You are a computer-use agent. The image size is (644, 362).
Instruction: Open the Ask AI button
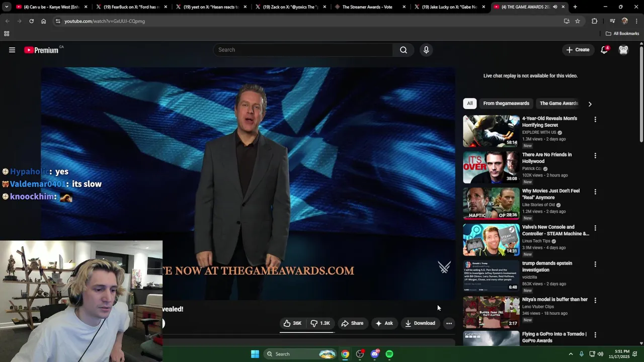(384, 323)
